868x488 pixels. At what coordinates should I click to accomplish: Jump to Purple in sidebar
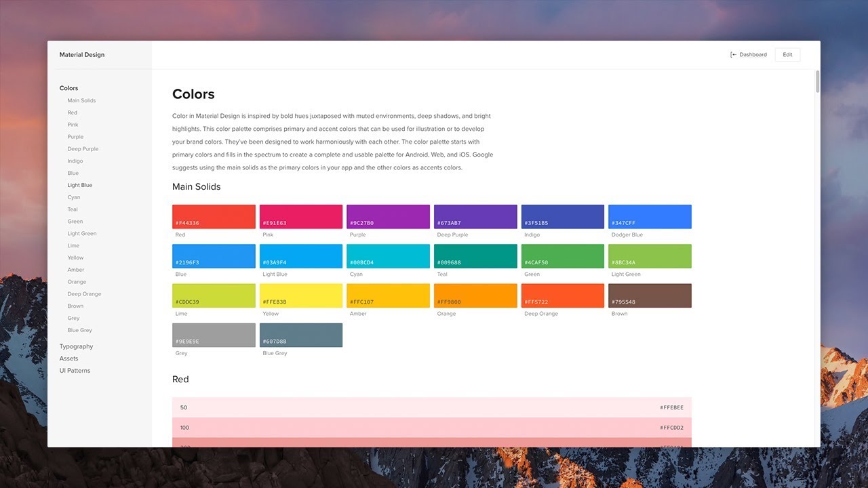click(x=75, y=137)
